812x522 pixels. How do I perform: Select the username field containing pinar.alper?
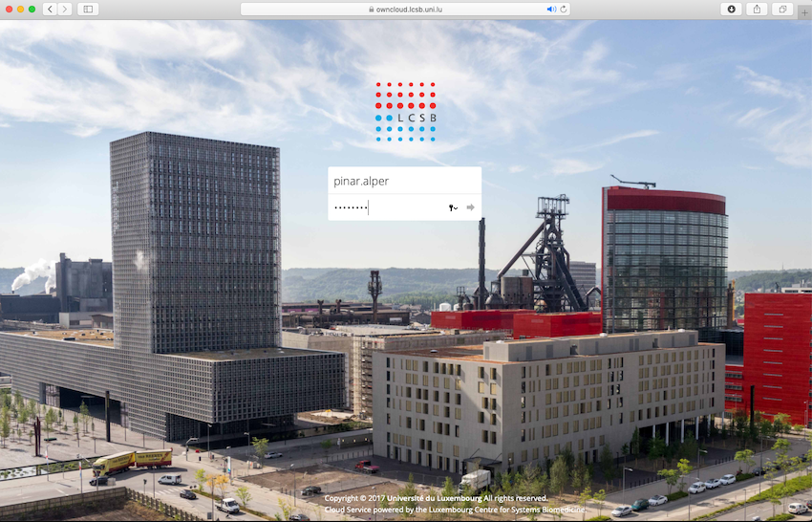click(404, 181)
